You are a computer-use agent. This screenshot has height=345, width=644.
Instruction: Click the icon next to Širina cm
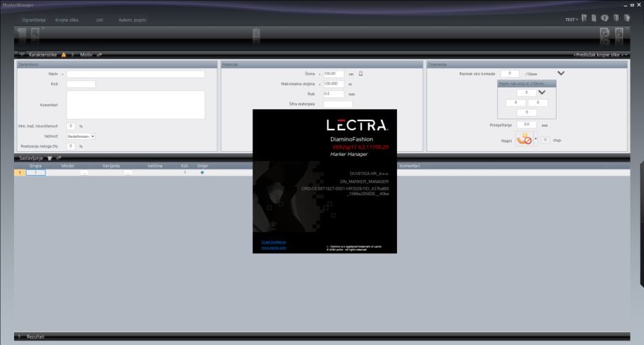[x=360, y=73]
